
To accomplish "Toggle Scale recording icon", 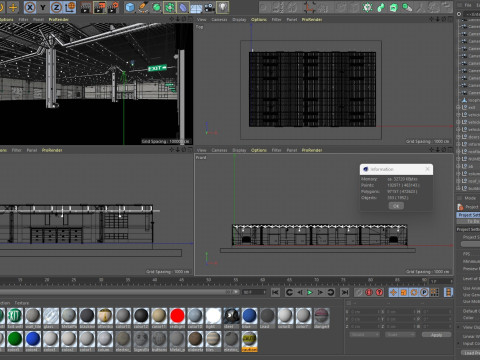I will [404, 292].
